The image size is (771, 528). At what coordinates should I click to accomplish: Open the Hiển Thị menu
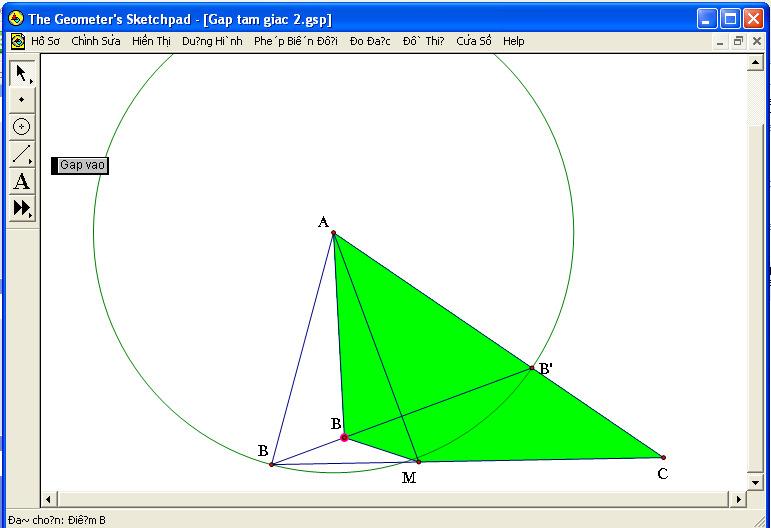pos(151,41)
